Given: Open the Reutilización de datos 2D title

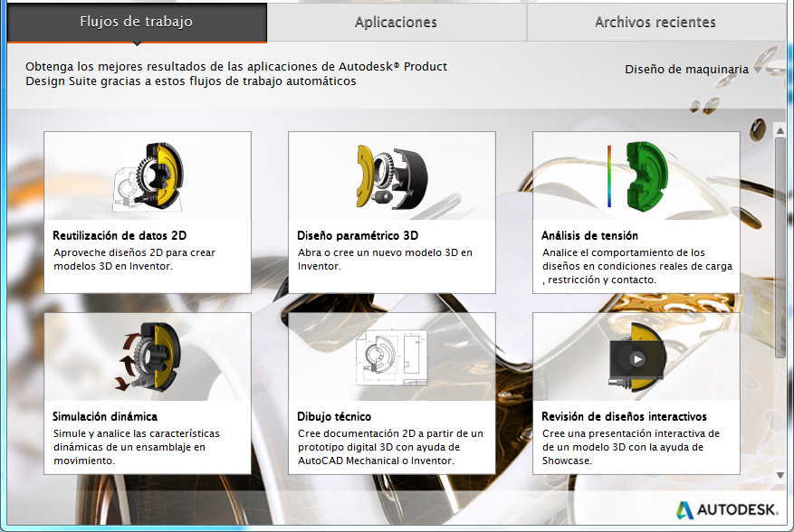Looking at the screenshot, I should coord(120,235).
